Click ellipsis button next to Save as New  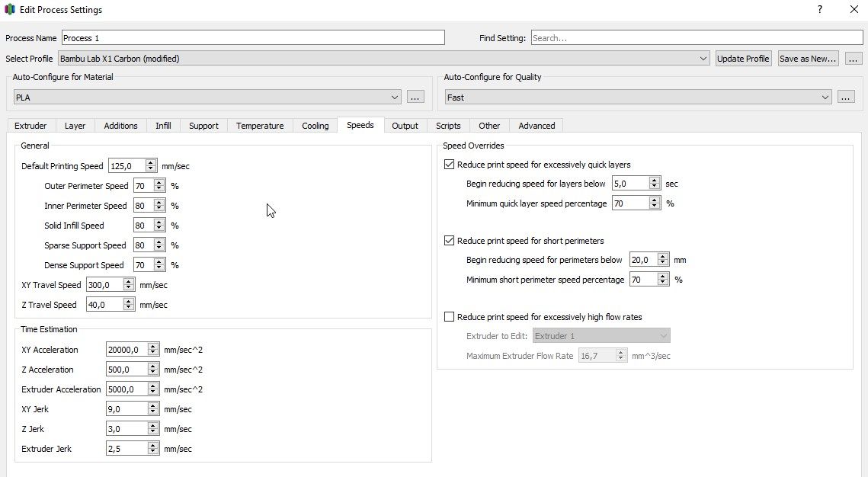click(854, 59)
